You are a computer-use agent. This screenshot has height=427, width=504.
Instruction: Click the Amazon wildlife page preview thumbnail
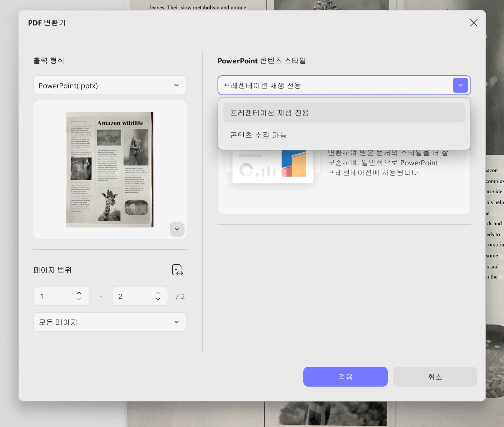click(110, 169)
